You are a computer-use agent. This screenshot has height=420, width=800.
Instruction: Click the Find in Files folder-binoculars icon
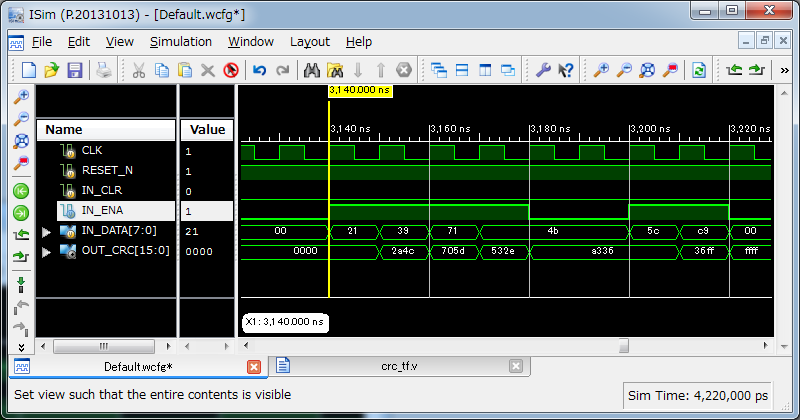pos(335,70)
